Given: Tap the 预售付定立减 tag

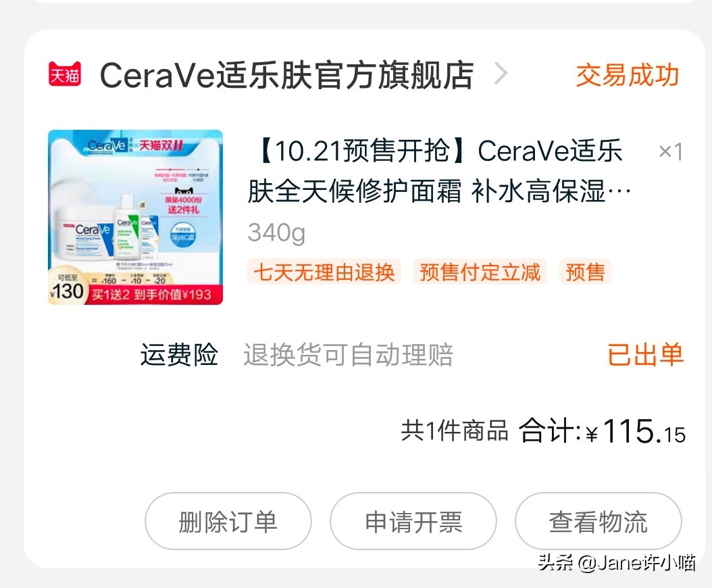Looking at the screenshot, I should (480, 272).
